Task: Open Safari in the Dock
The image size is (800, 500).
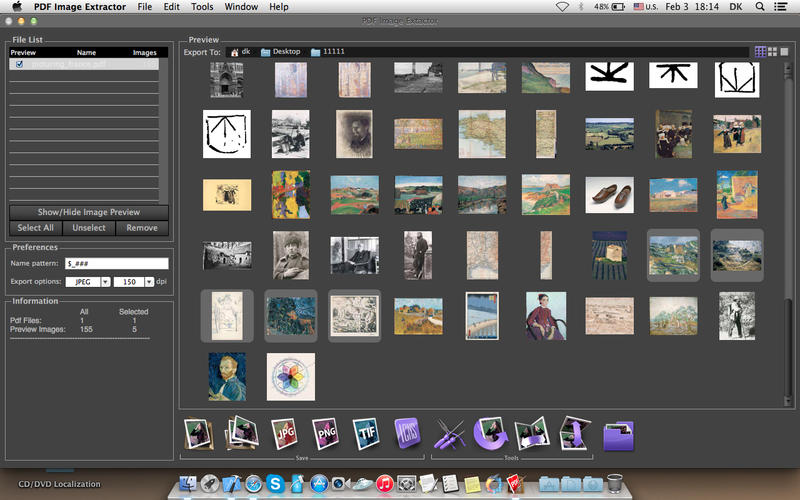Action: [254, 483]
